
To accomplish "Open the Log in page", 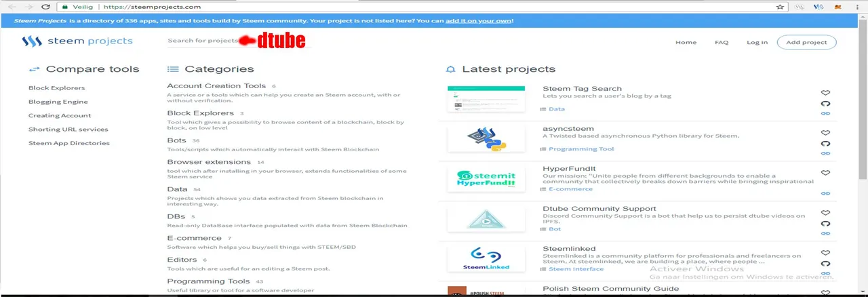I will click(x=757, y=42).
